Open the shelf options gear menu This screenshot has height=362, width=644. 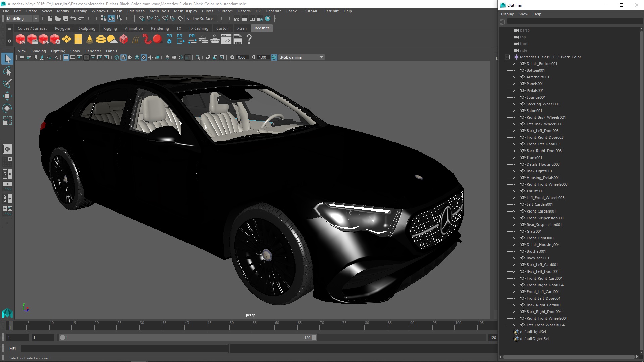(x=9, y=41)
